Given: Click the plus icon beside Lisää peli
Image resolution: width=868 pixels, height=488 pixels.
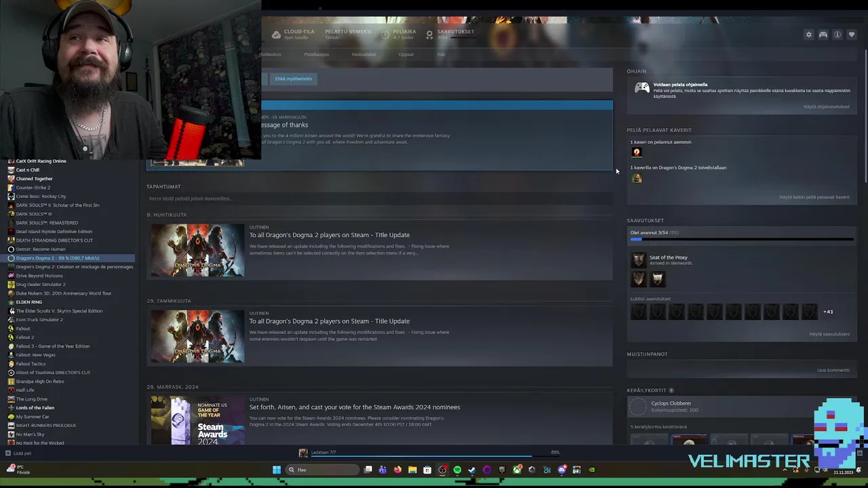Looking at the screenshot, I should [x=8, y=453].
